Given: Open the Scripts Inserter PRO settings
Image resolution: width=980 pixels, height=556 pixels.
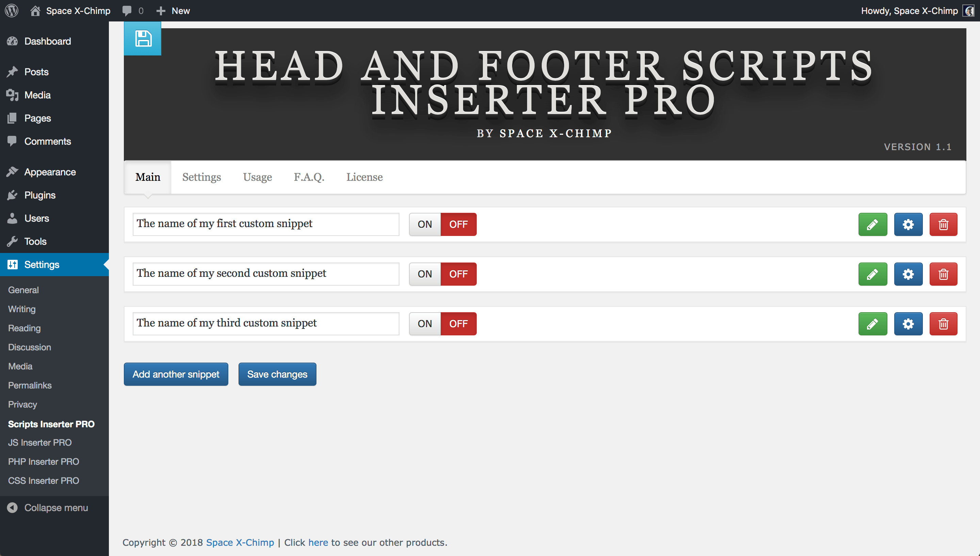Looking at the screenshot, I should point(50,424).
